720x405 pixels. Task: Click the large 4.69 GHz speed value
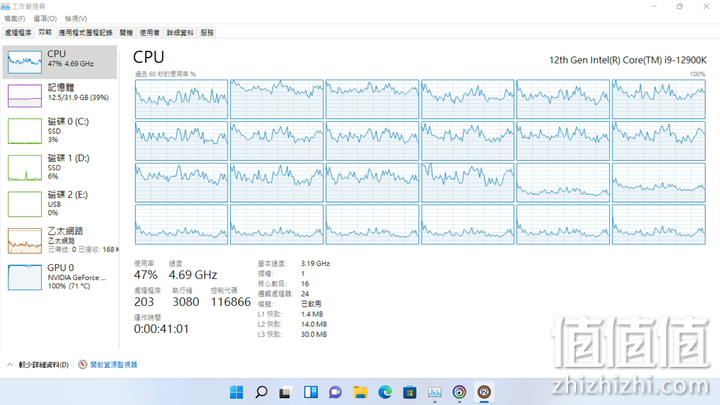click(193, 275)
